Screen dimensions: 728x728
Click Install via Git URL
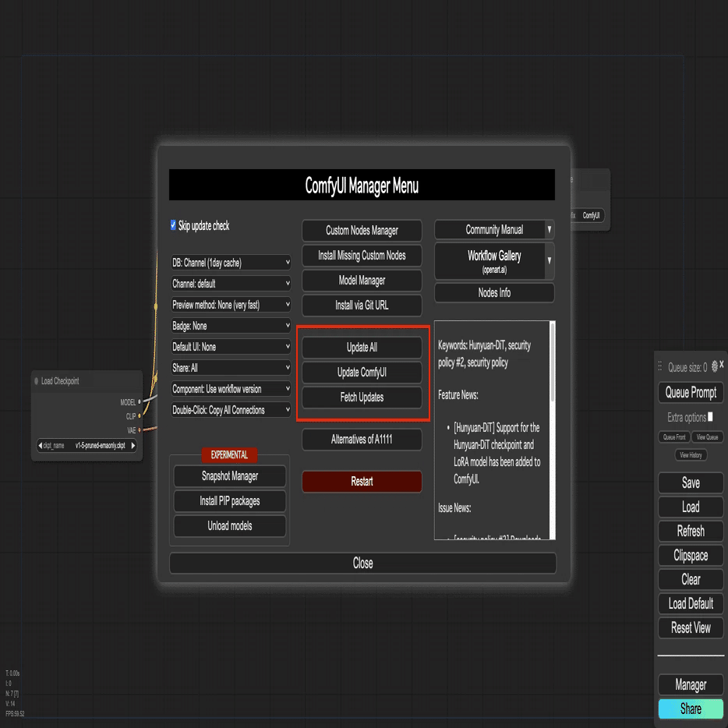tap(362, 305)
